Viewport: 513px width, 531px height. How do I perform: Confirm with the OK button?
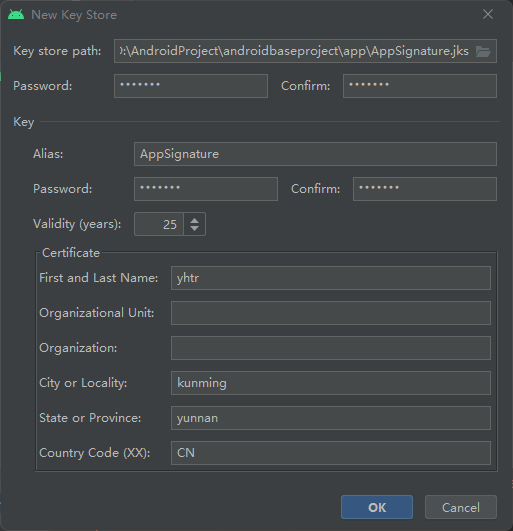(377, 507)
